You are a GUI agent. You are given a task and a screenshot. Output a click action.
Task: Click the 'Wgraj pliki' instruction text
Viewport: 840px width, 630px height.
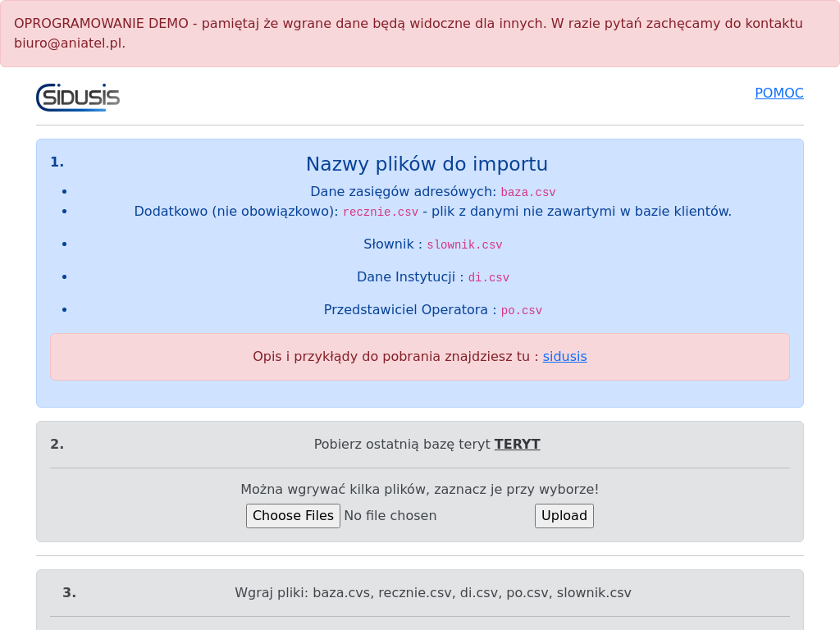coord(432,593)
